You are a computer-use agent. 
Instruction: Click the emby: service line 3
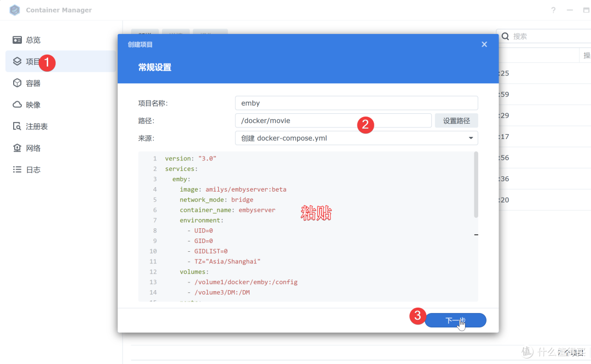coord(181,179)
